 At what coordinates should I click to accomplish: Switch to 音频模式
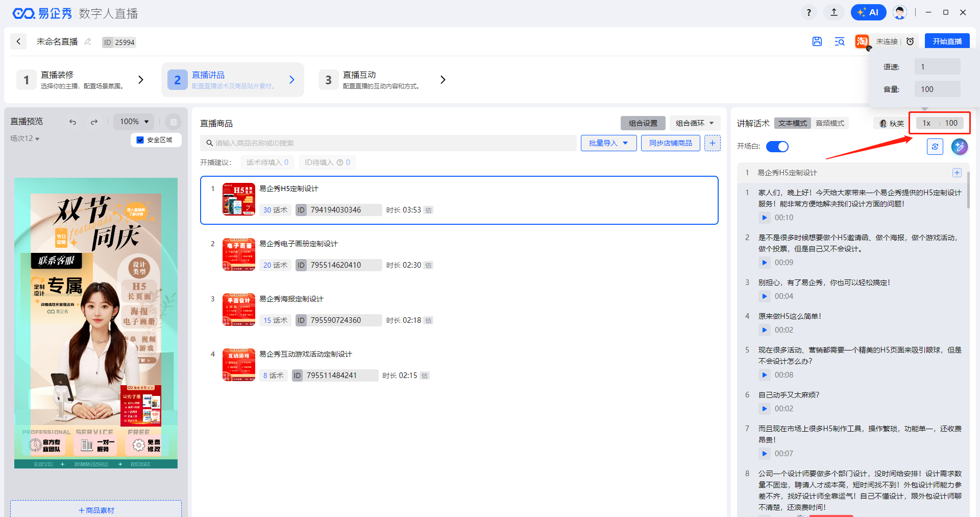830,123
